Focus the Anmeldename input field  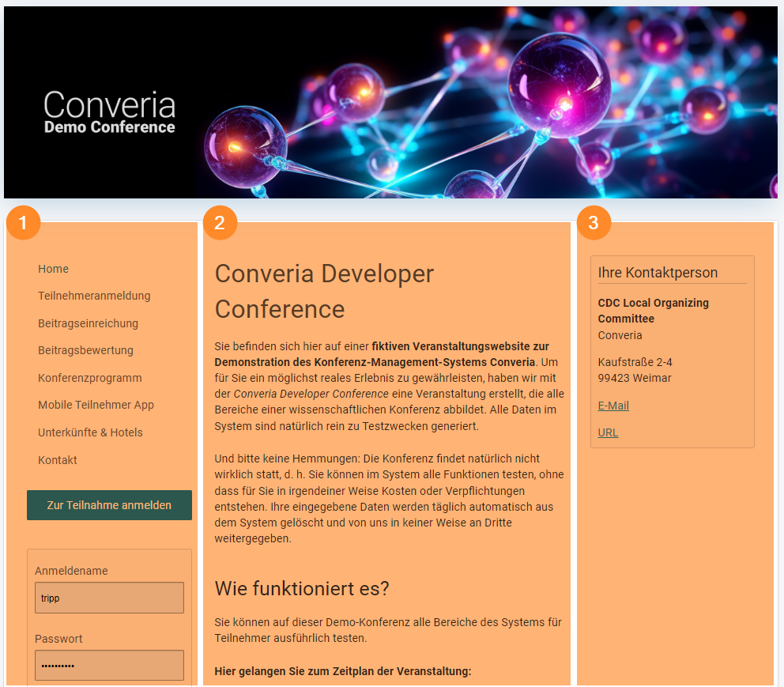click(x=109, y=598)
